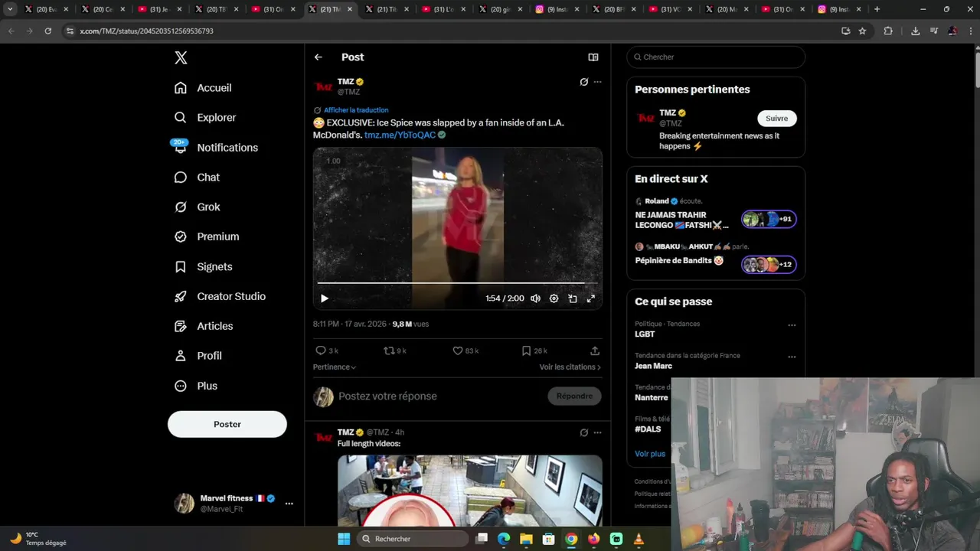Like the TMZ post
This screenshot has width=980, height=551.
(x=465, y=350)
